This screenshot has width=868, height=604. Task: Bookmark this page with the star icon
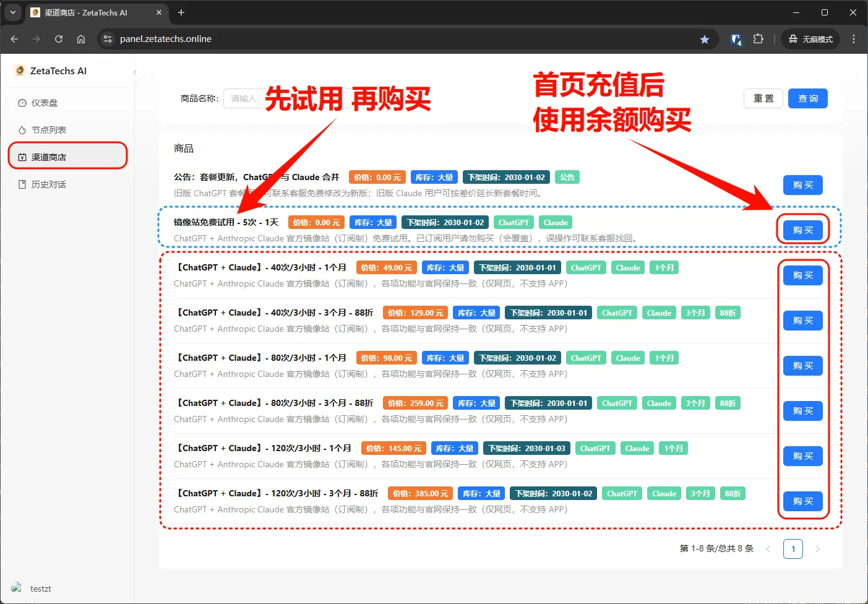(705, 39)
